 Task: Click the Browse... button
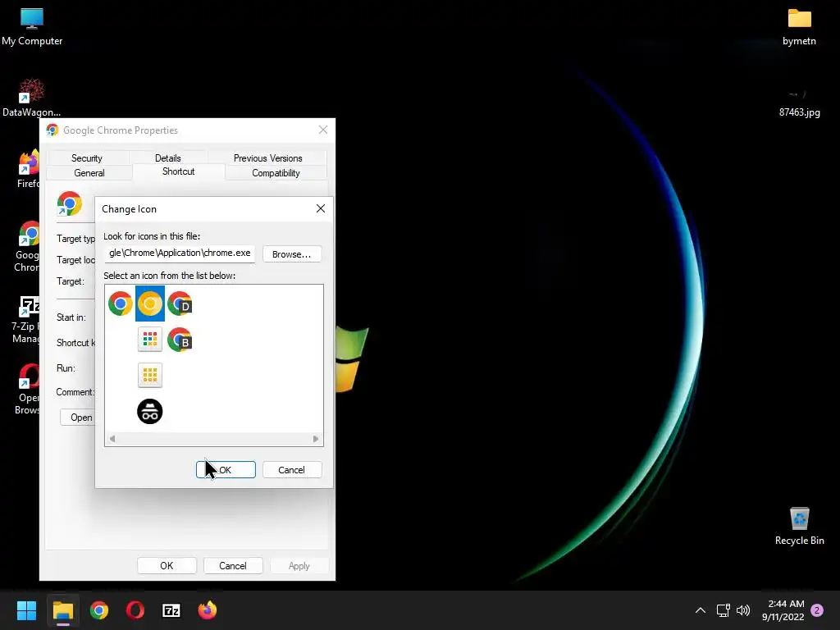click(x=291, y=254)
